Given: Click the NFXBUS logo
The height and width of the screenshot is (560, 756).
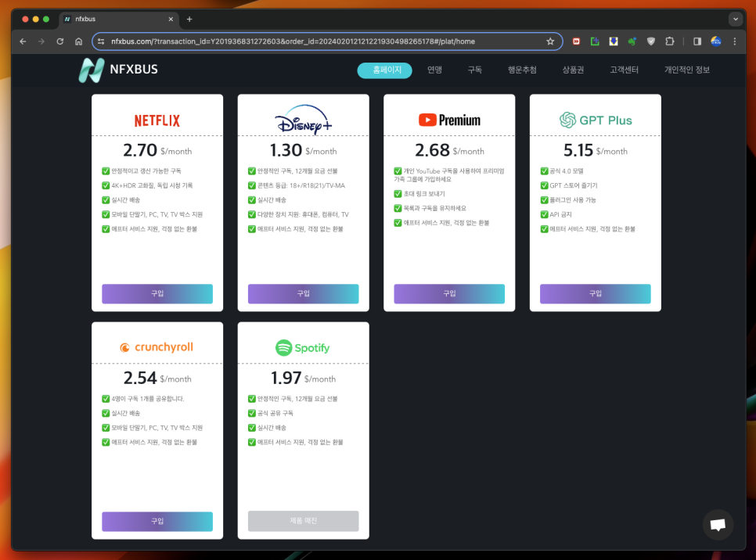Looking at the screenshot, I should point(119,70).
